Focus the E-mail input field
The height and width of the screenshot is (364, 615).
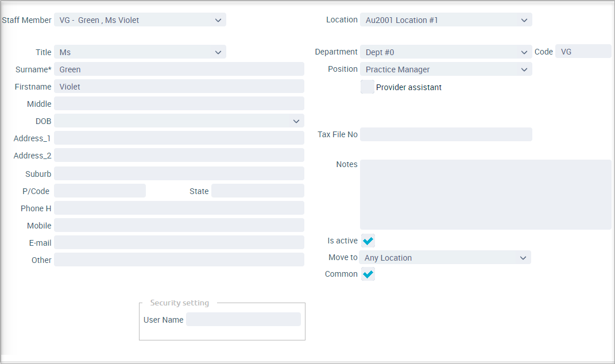(179, 243)
